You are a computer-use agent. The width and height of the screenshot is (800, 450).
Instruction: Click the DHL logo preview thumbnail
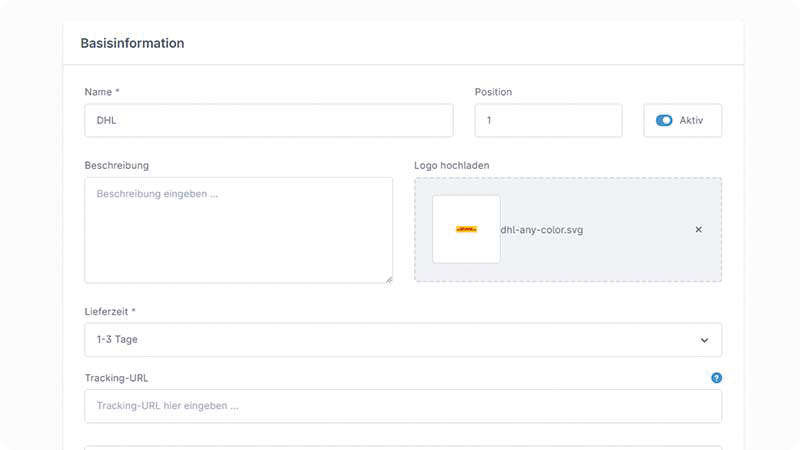pyautogui.click(x=466, y=230)
